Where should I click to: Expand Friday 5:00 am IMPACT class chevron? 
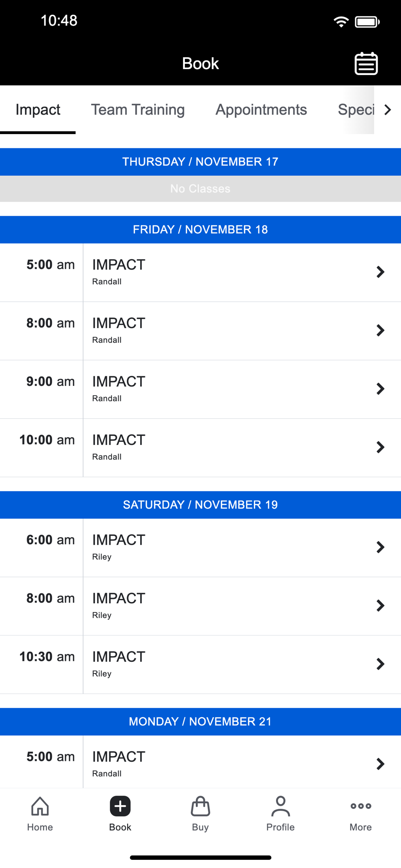[380, 272]
